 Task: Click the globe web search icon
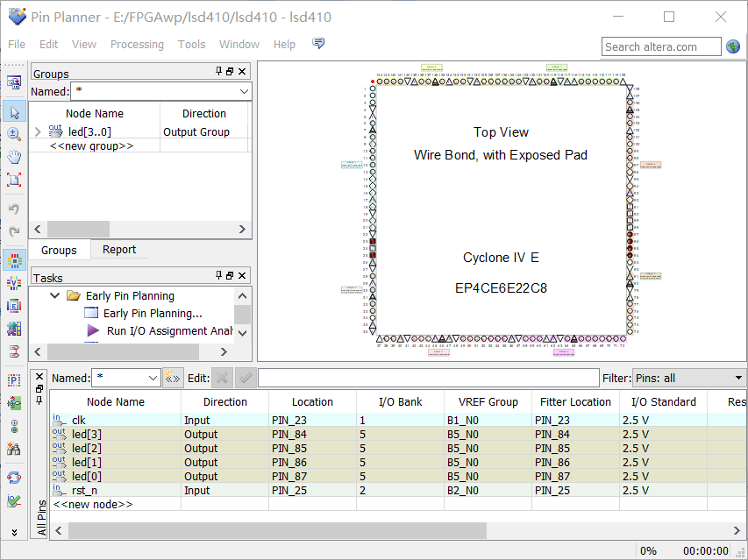coord(733,46)
